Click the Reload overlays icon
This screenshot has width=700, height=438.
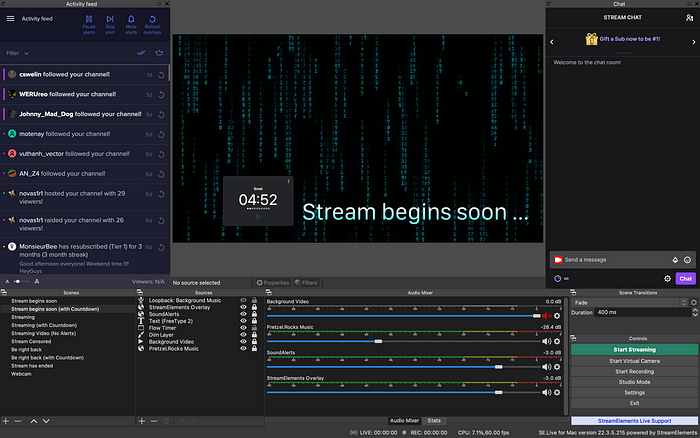pos(152,19)
